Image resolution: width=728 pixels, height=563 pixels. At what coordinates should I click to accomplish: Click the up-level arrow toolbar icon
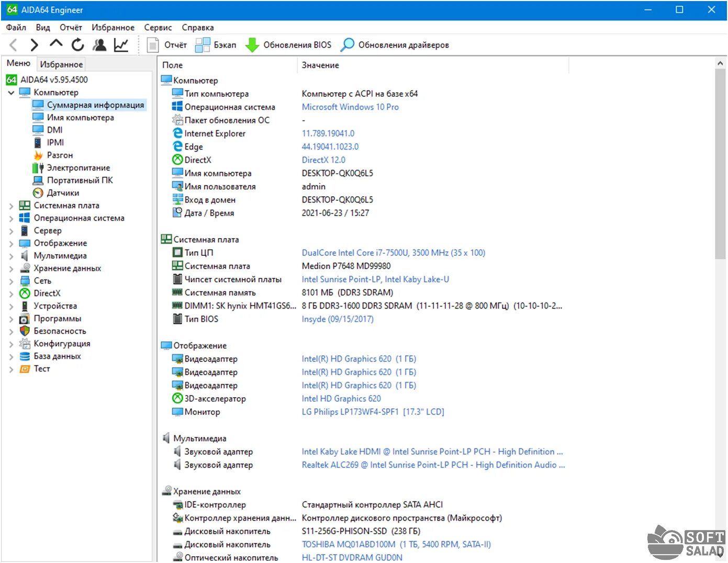tap(56, 44)
